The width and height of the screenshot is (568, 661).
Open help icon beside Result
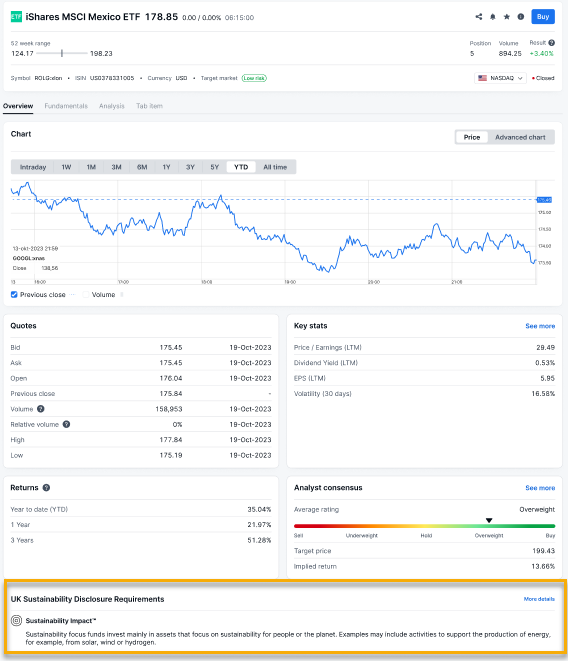(x=552, y=43)
